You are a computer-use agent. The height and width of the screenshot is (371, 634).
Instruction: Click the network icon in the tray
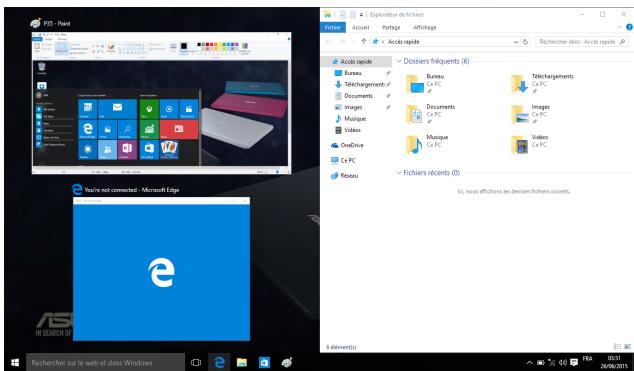tap(551, 363)
